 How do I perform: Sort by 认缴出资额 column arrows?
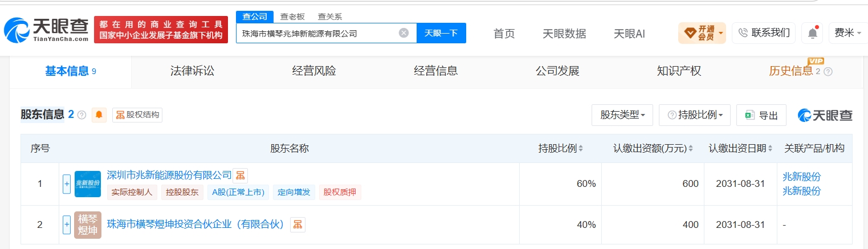click(690, 149)
